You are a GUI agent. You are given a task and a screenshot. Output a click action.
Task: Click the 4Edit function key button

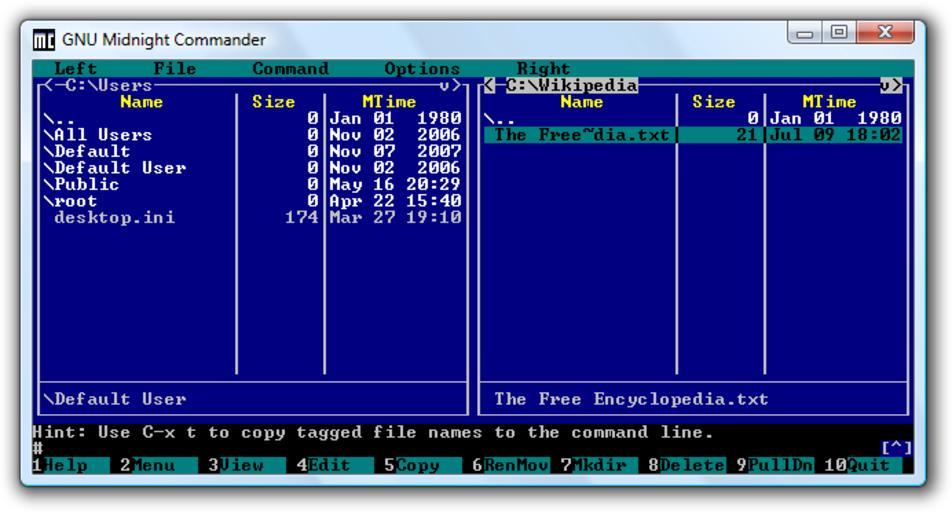click(335, 465)
